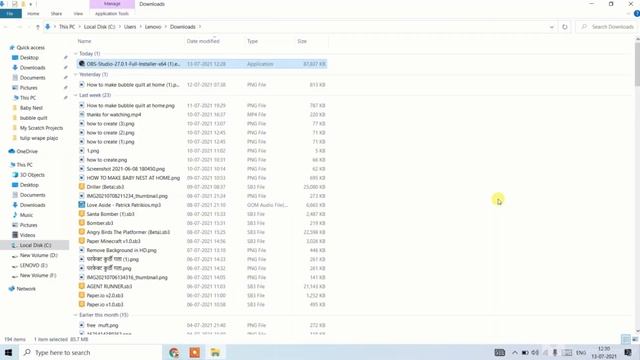
Task: Click the Santa Bomber (1).sb3 icon
Action: (82, 214)
